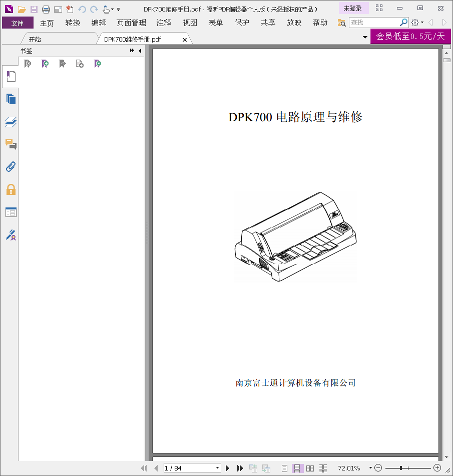Open the Layers sidebar panel
The height and width of the screenshot is (476, 453).
pyautogui.click(x=11, y=122)
